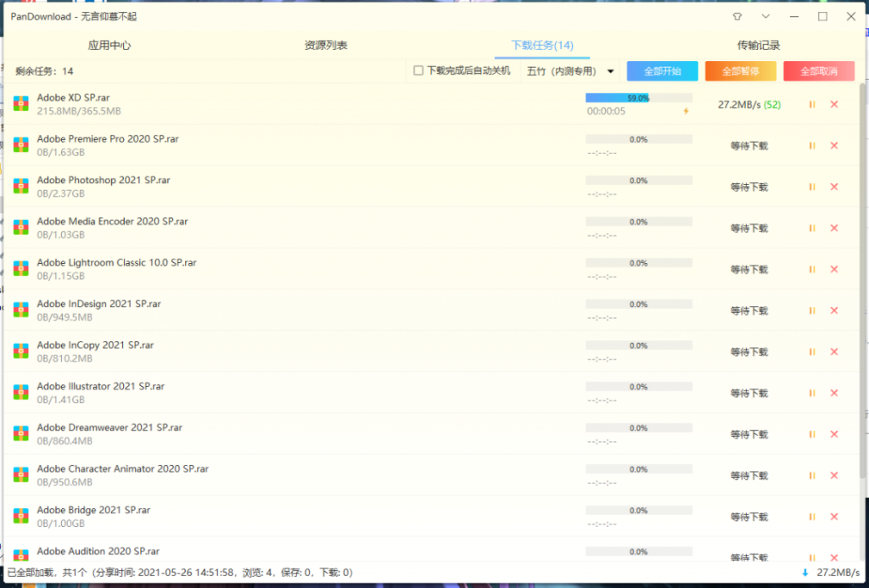The image size is (869, 588).
Task: Click the Adobe Premiere Pro 0.0% progress bar
Action: pos(639,140)
